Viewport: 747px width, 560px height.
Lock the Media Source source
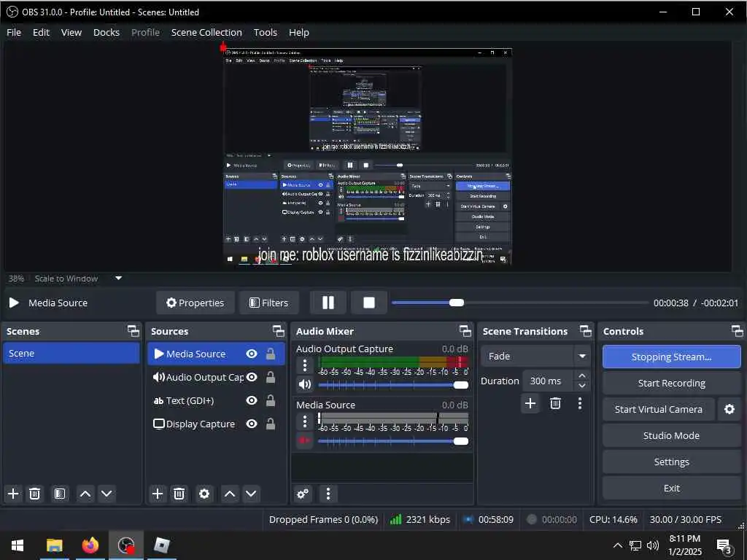271,354
